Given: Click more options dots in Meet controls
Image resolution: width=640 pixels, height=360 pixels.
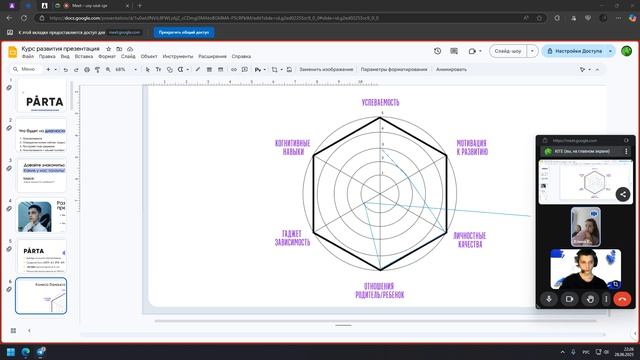Looking at the screenshot, I should pos(606,299).
